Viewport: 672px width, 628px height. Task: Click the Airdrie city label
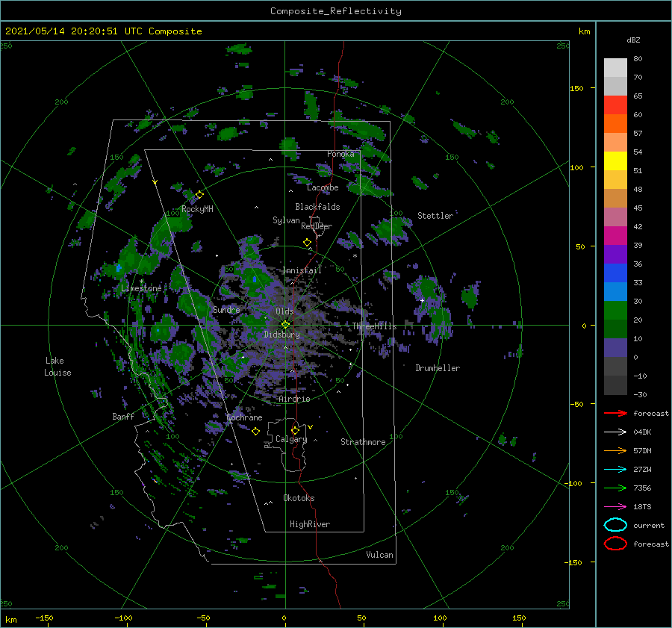(294, 399)
